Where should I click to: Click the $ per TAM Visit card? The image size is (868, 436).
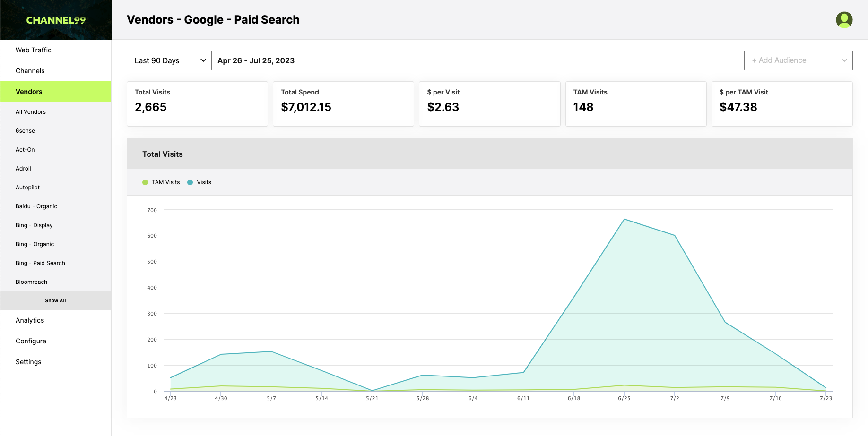[782, 104]
